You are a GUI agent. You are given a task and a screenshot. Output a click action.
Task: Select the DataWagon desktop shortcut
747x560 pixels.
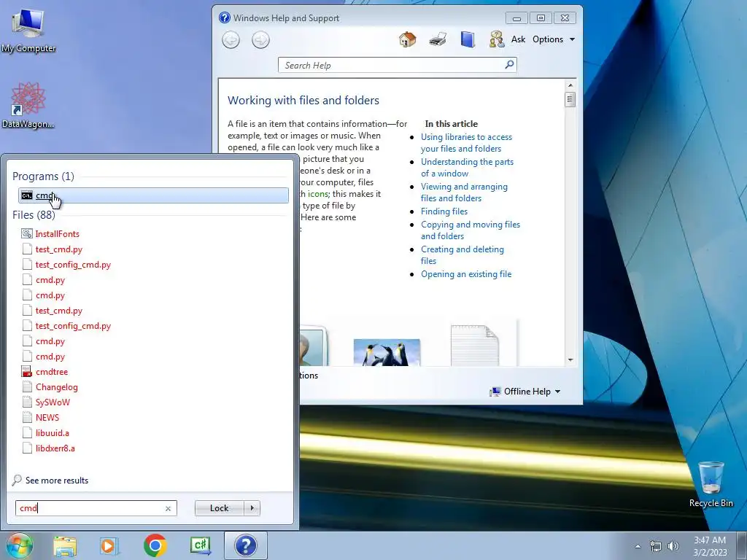[x=28, y=106]
